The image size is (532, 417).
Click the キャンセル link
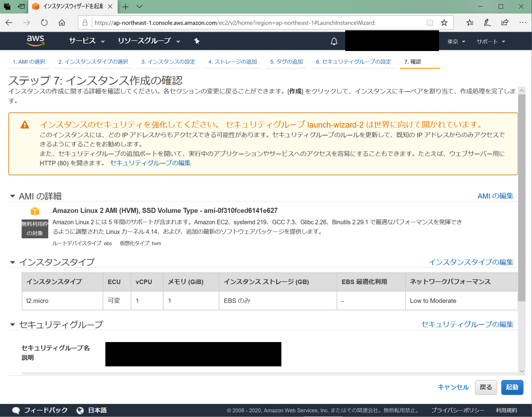point(453,387)
